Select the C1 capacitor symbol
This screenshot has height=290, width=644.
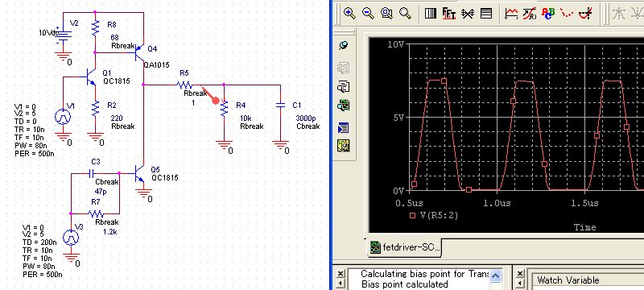tap(280, 106)
